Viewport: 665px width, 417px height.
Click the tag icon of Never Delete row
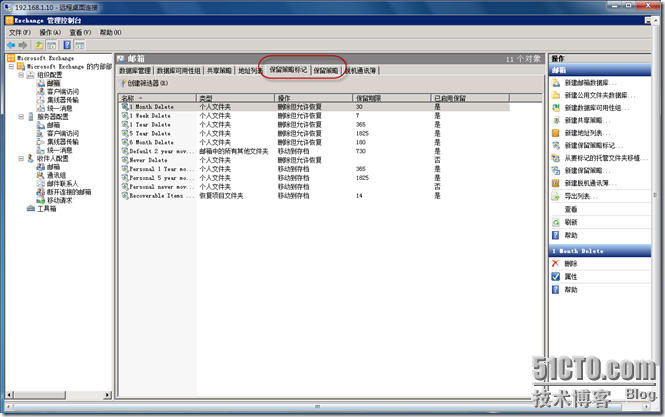125,160
